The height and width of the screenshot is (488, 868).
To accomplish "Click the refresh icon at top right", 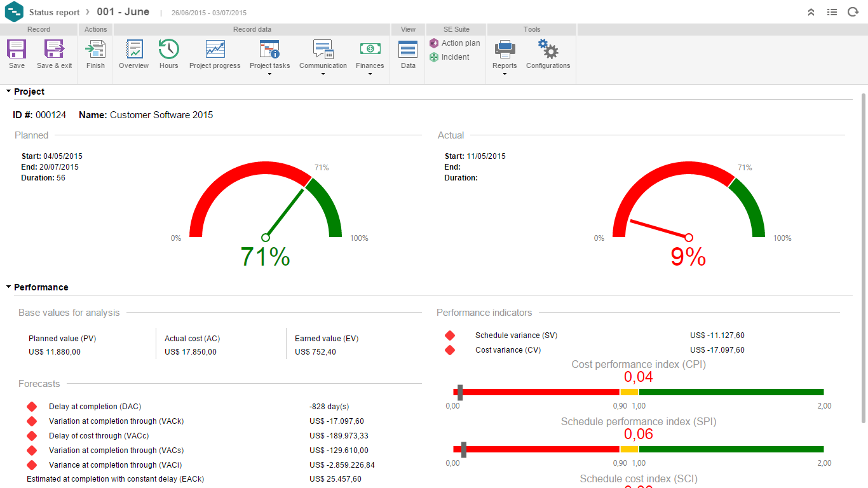I will pyautogui.click(x=853, y=12).
